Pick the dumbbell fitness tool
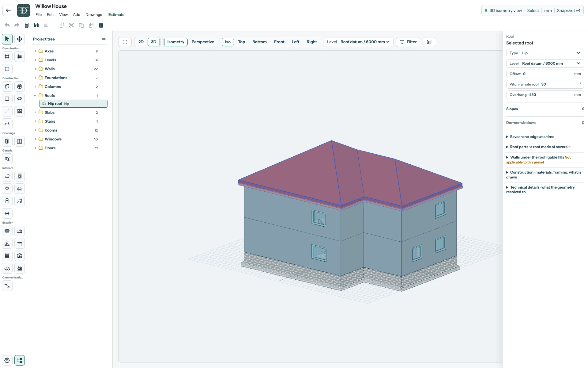Image resolution: width=588 pixels, height=368 pixels. click(x=7, y=213)
